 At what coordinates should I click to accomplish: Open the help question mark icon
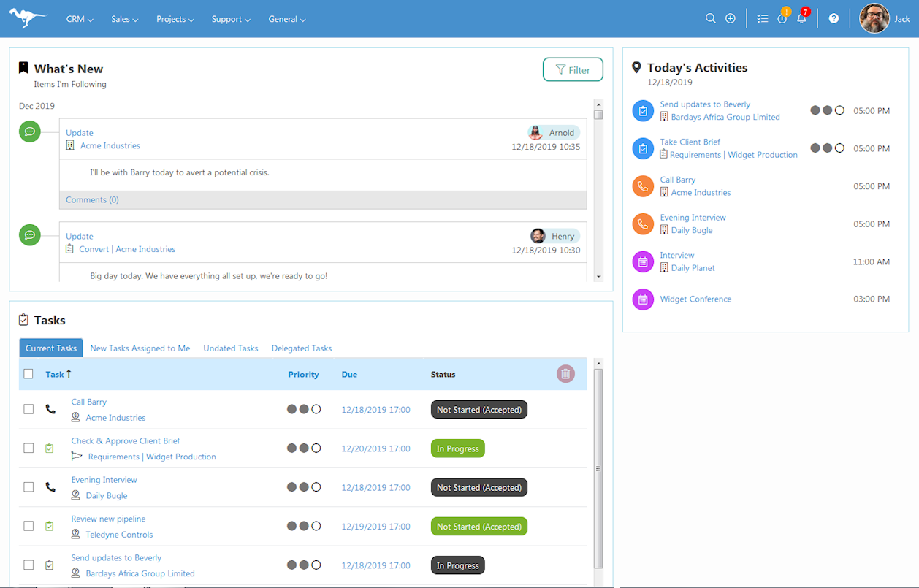(834, 19)
